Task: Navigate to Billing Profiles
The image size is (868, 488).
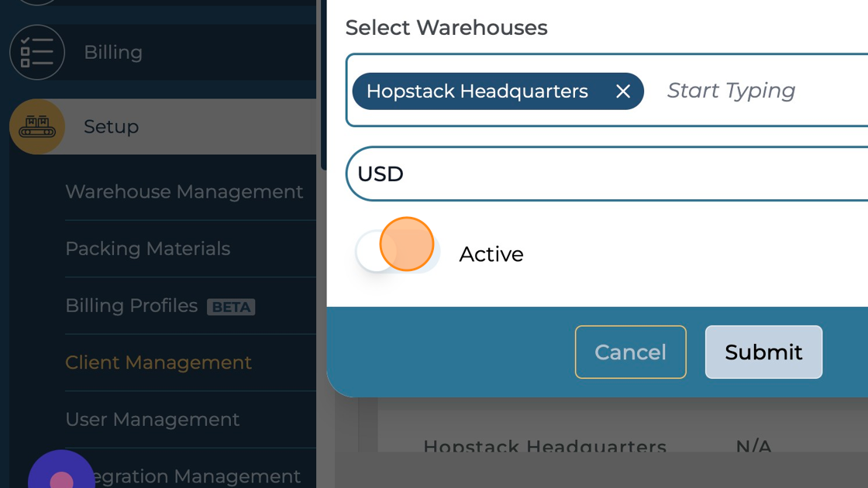Action: click(x=131, y=306)
